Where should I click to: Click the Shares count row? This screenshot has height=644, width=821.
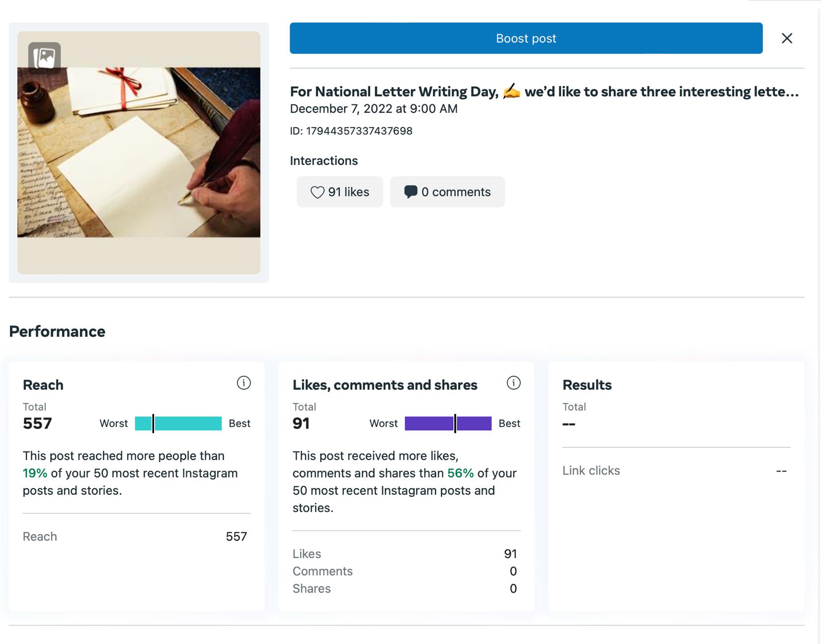pos(405,589)
